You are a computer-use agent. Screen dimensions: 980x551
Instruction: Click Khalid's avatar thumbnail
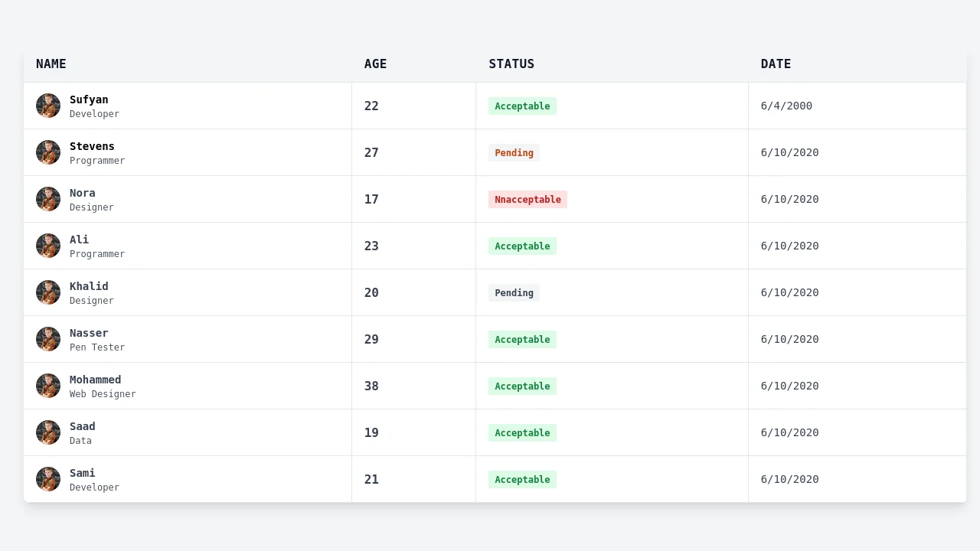pos(48,292)
